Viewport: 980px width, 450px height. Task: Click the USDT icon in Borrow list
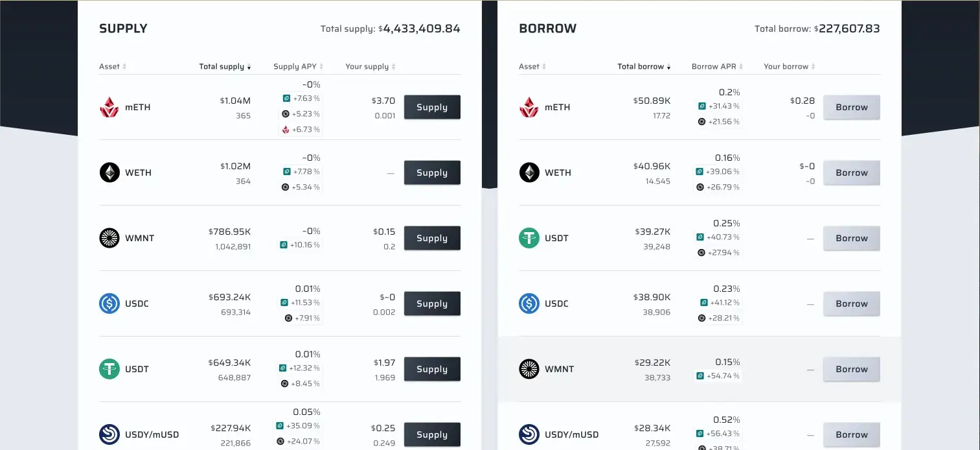[x=529, y=238]
